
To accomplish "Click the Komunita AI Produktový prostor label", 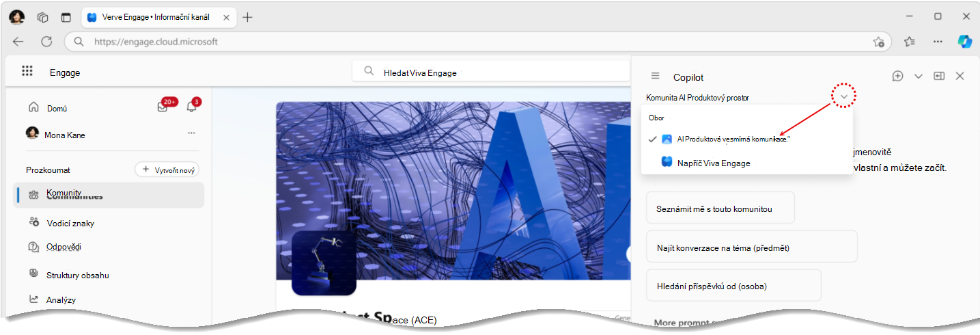I will (697, 98).
